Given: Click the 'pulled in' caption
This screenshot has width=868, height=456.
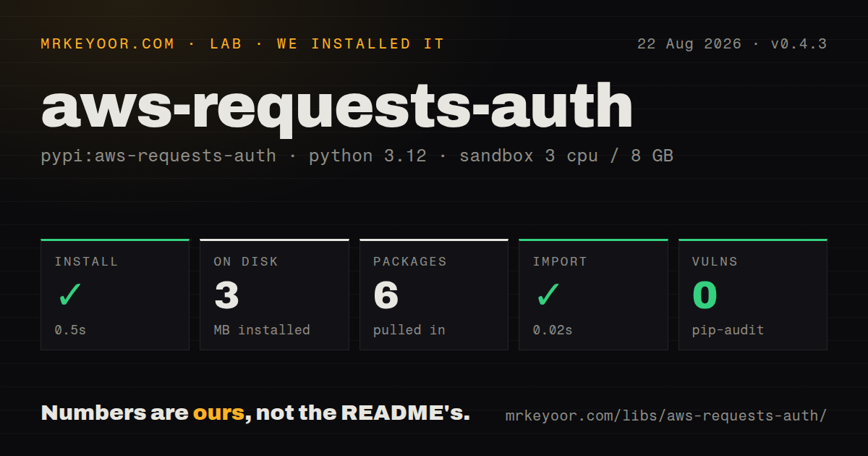Looking at the screenshot, I should click(409, 330).
